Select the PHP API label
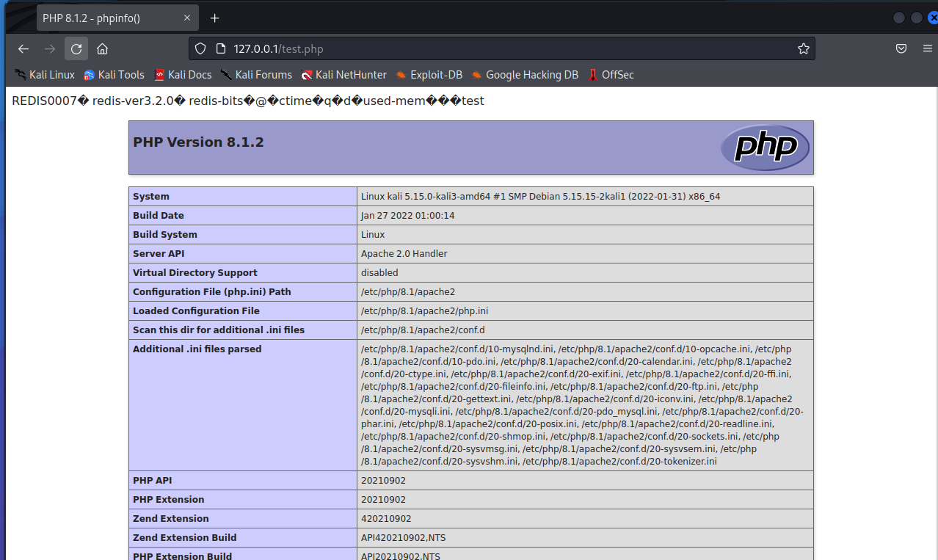Screen dimensions: 938x560 coord(152,481)
